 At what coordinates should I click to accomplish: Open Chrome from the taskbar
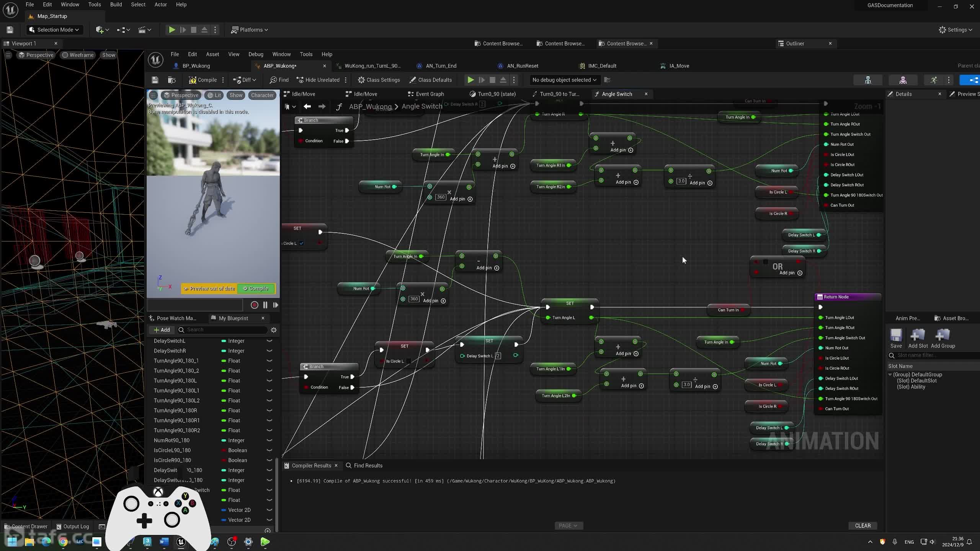[63, 541]
